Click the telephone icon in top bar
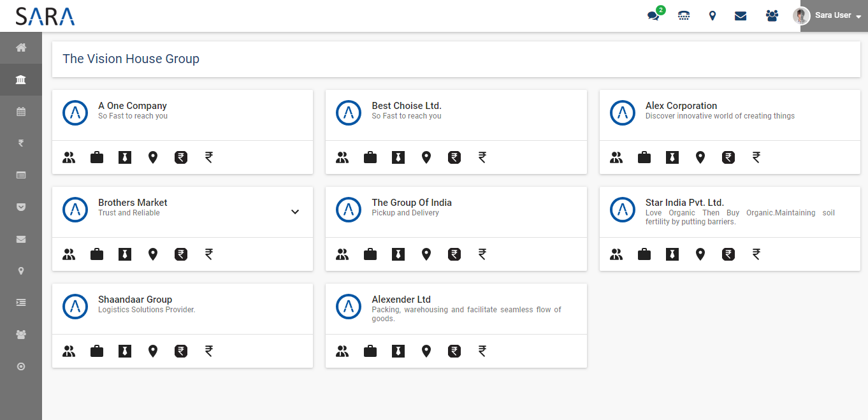 (684, 16)
